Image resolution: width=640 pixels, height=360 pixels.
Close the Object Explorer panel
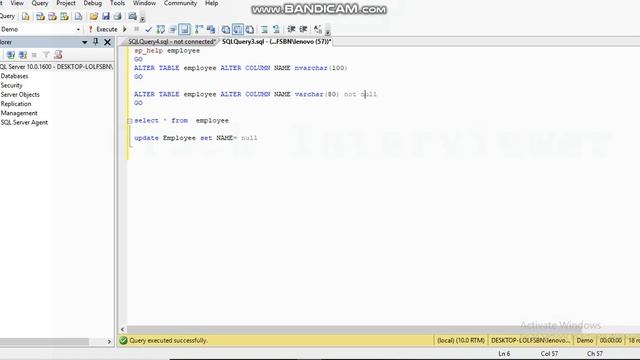point(107,42)
